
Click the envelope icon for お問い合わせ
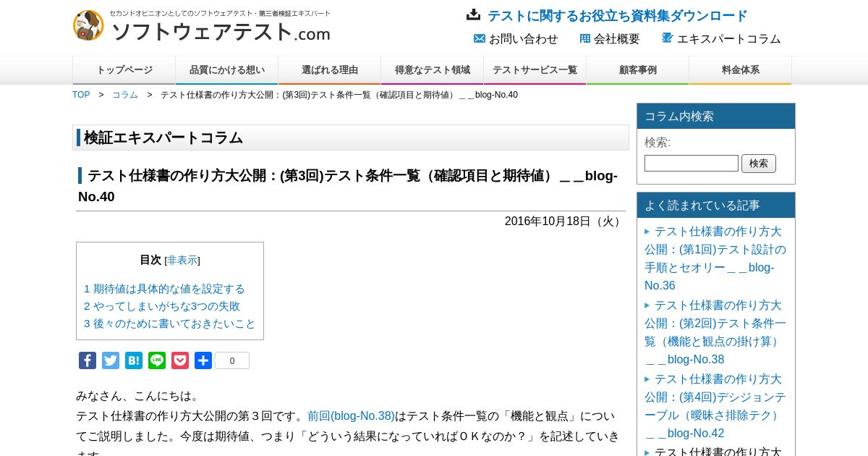click(x=480, y=38)
